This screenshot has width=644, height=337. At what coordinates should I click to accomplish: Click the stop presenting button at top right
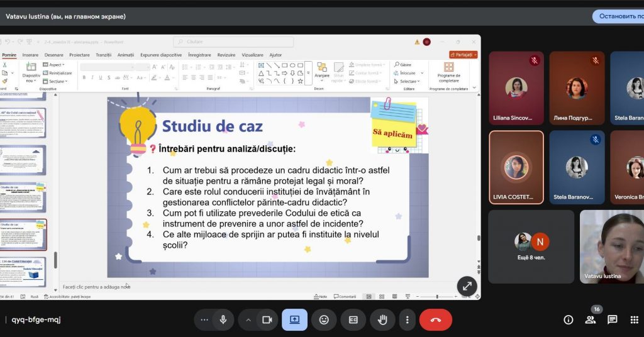pyautogui.click(x=619, y=16)
